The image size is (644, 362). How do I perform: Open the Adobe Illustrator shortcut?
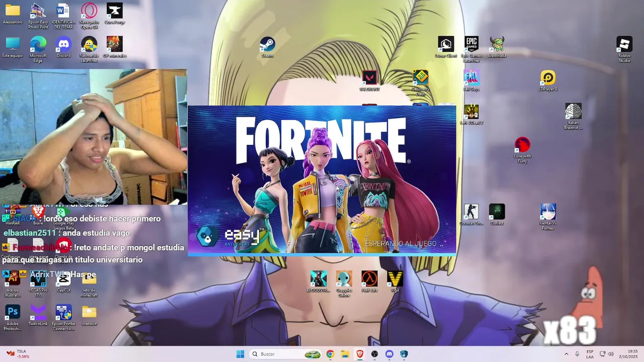click(x=13, y=284)
